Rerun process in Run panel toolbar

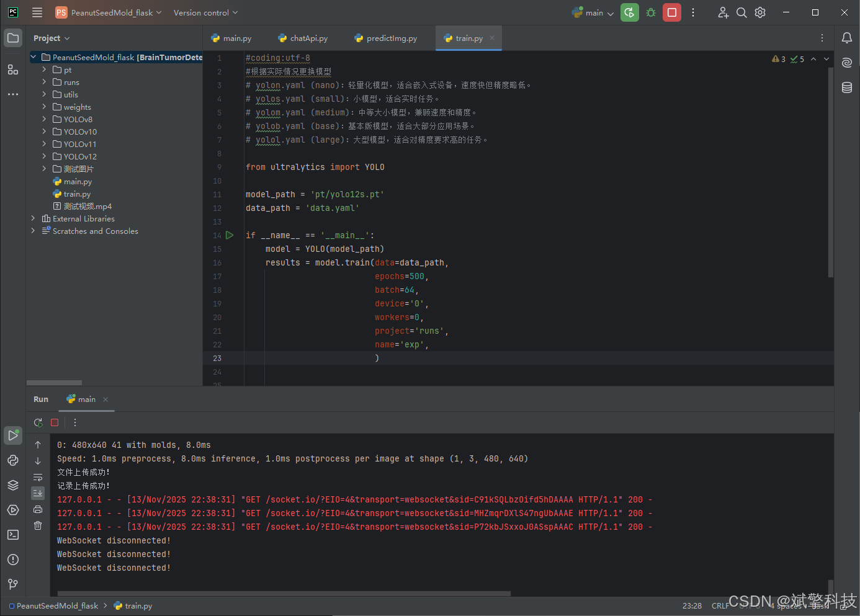[38, 422]
